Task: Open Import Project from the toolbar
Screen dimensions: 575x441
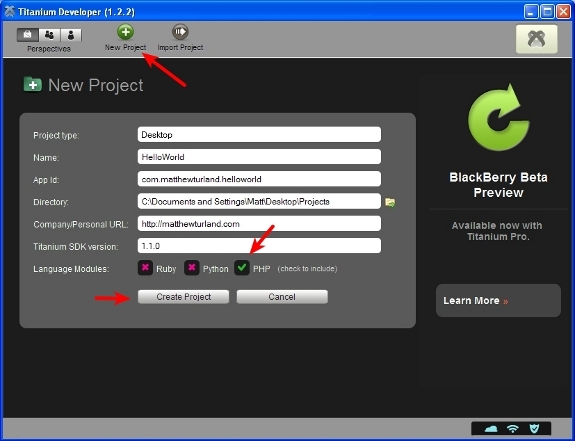Action: point(180,32)
